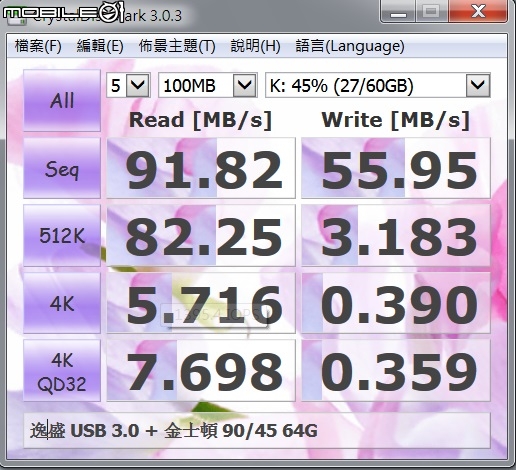
Task: Select the 4K write value 0.390
Action: click(x=396, y=303)
